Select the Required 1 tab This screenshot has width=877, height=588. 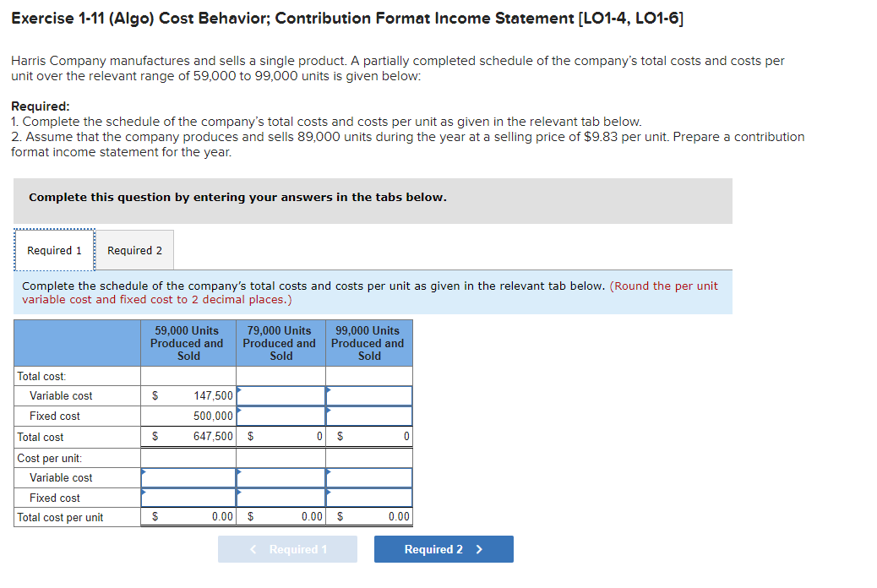[x=53, y=250]
